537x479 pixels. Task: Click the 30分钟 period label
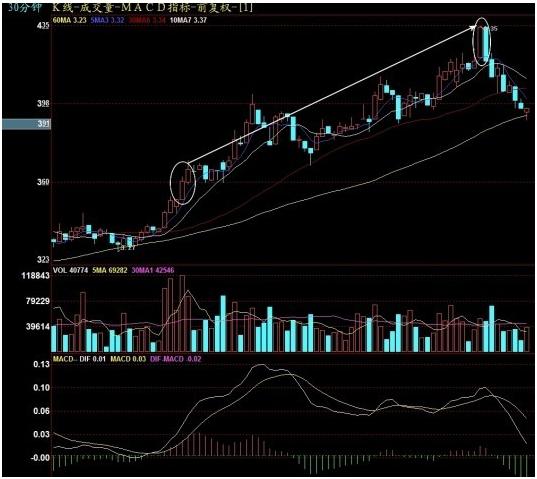coord(24,8)
